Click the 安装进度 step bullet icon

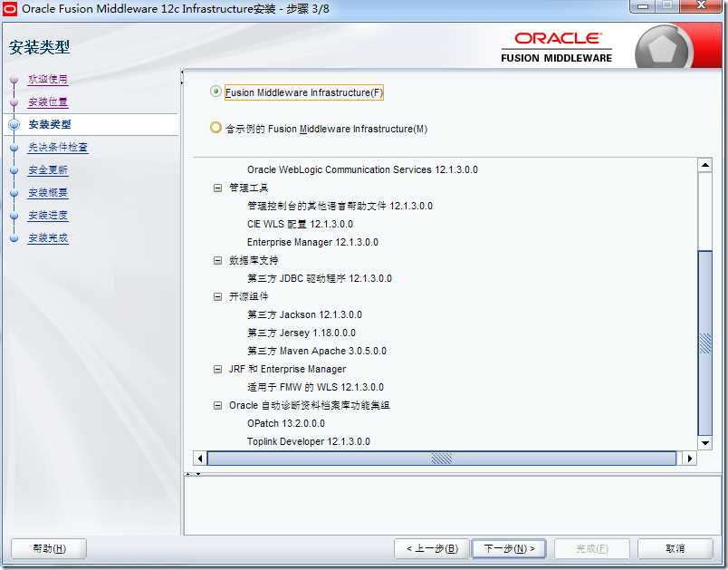tap(14, 216)
